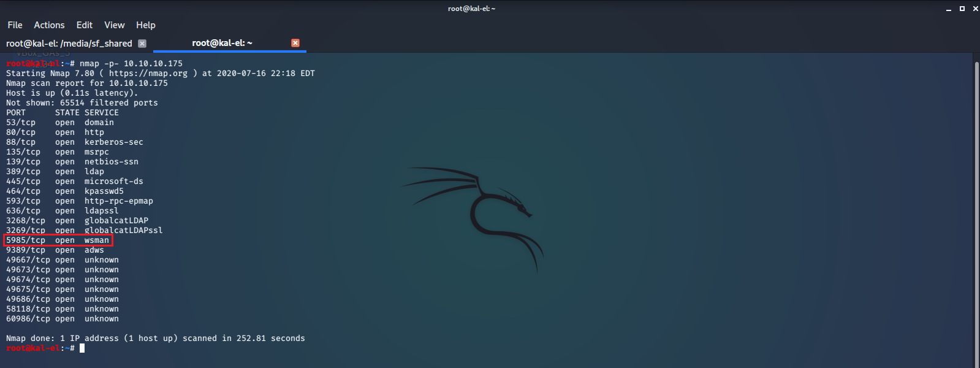Image resolution: width=980 pixels, height=368 pixels.
Task: Click the 'Not shown: 65514 filtered ports' line
Action: pos(82,103)
